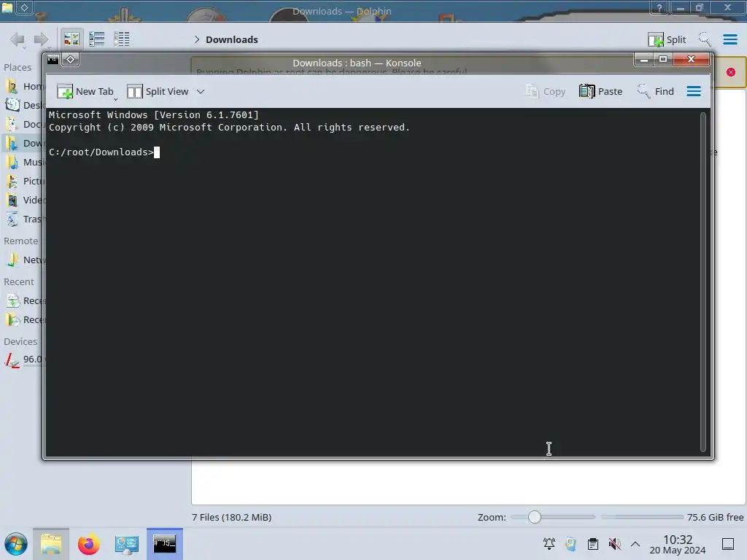Open Home in Dolphin Places

(x=24, y=86)
